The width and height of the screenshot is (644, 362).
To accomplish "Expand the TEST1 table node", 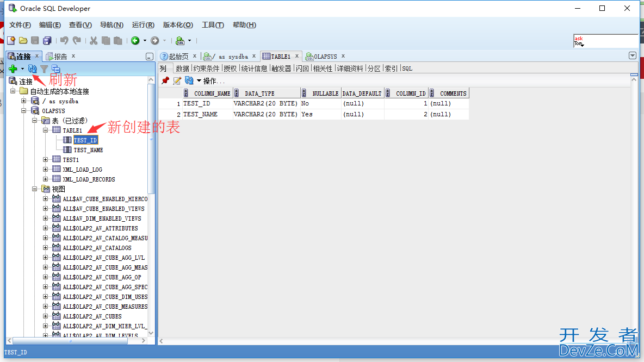I will [x=46, y=159].
